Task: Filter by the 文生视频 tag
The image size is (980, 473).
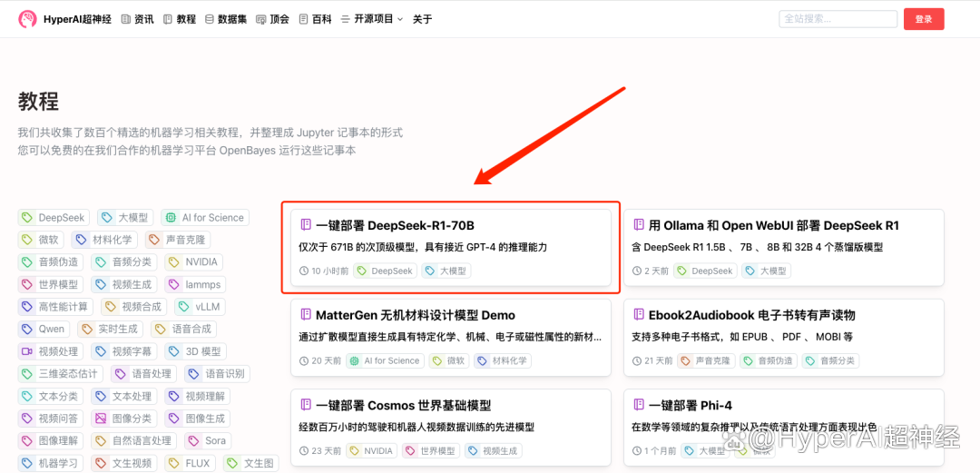Action: click(124, 464)
